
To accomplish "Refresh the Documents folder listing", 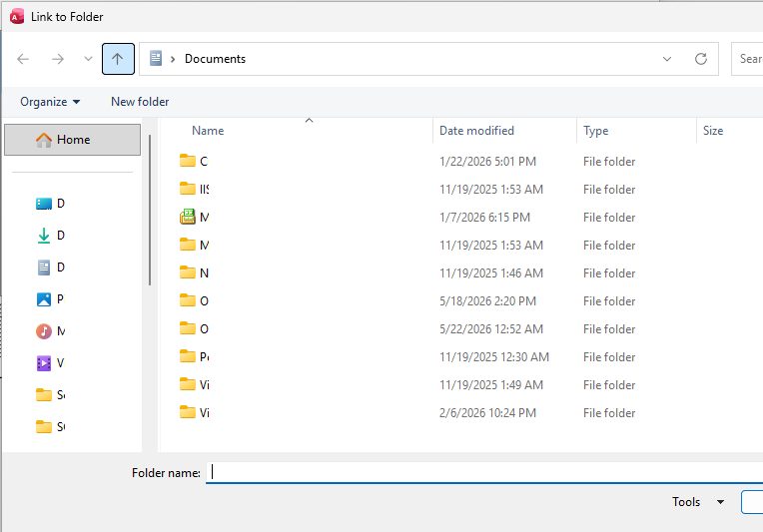I will coord(701,59).
